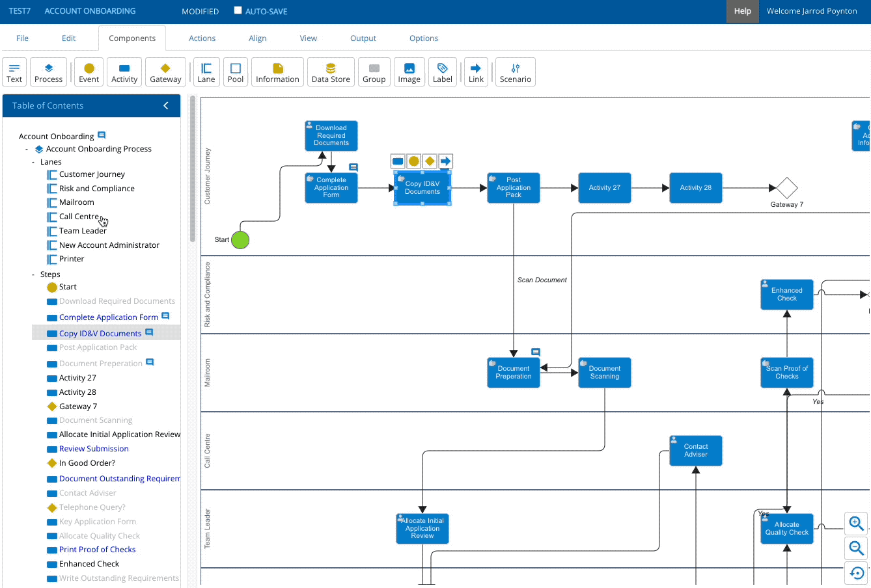
Task: Enable the AUTO-SAVE checkbox
Action: point(238,10)
